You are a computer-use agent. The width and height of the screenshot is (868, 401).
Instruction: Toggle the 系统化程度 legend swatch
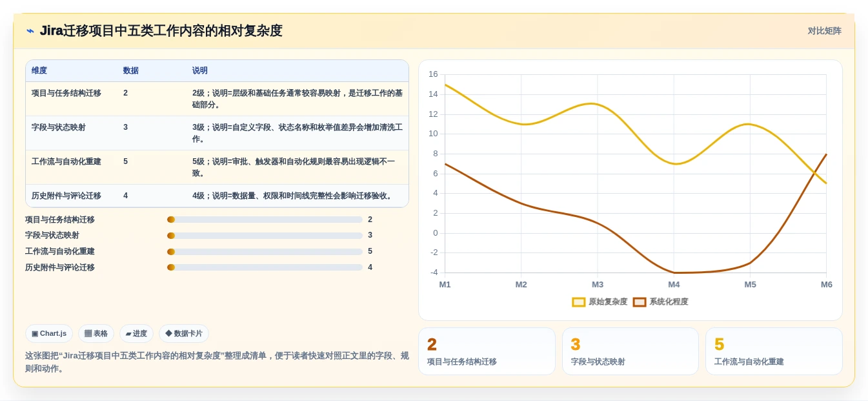(x=640, y=302)
